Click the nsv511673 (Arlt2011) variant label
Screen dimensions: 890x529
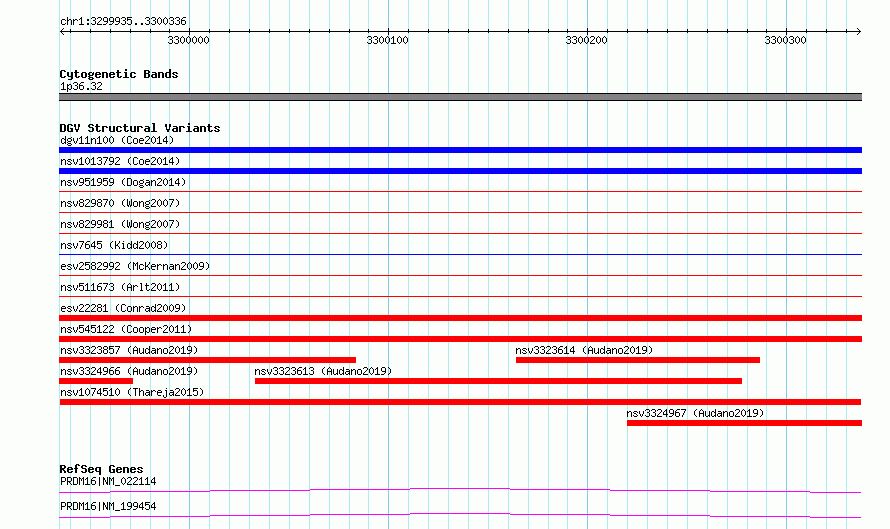(x=120, y=287)
